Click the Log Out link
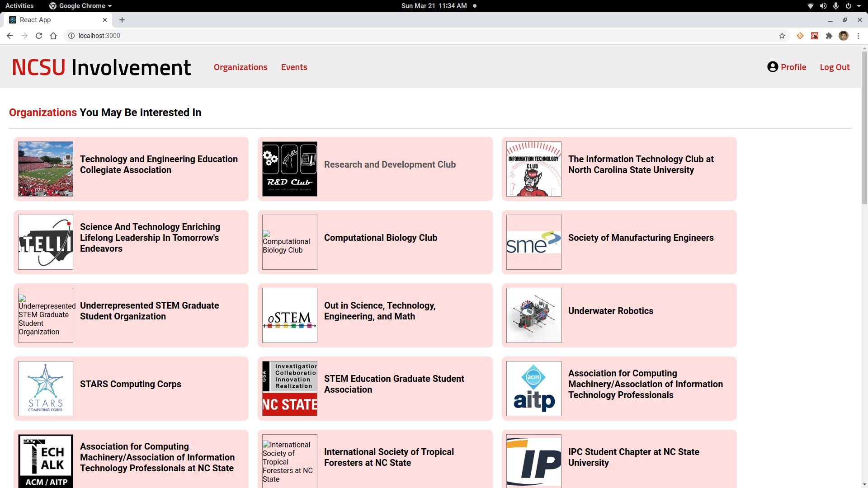This screenshot has width=868, height=488. point(835,67)
